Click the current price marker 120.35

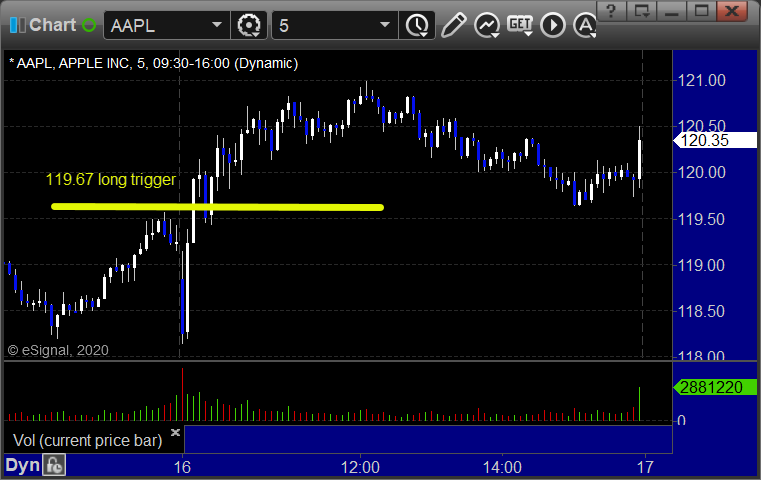coord(715,140)
